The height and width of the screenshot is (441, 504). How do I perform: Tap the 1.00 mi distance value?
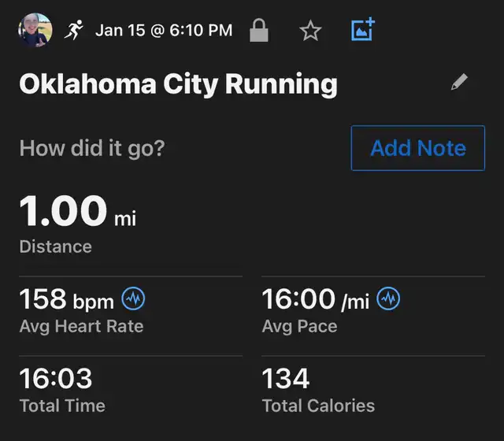(x=77, y=211)
